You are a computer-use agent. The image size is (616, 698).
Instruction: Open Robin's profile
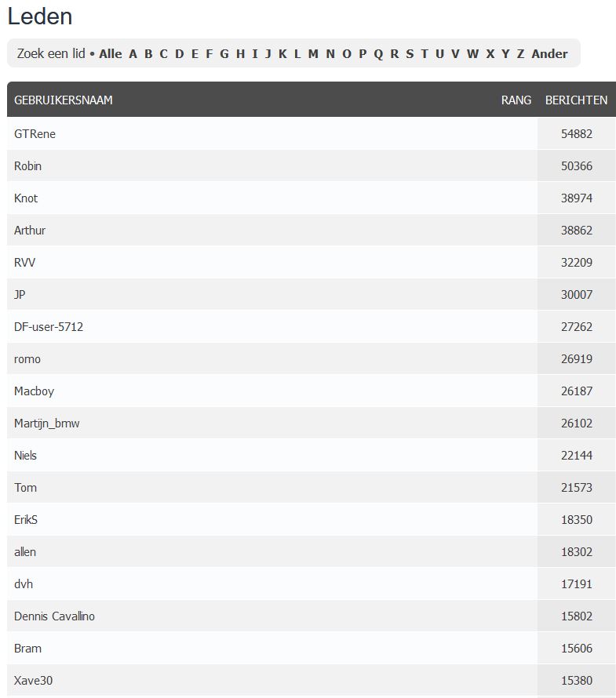[27, 166]
